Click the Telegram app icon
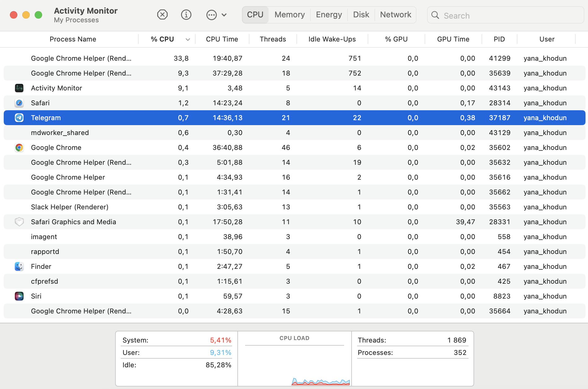Screen dimensions: 588x389 pyautogui.click(x=19, y=118)
